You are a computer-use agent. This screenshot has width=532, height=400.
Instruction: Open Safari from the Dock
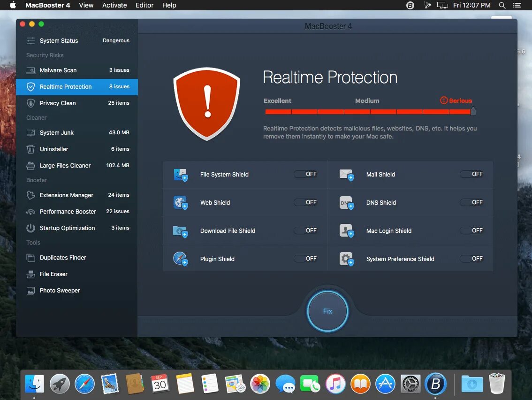[84, 384]
